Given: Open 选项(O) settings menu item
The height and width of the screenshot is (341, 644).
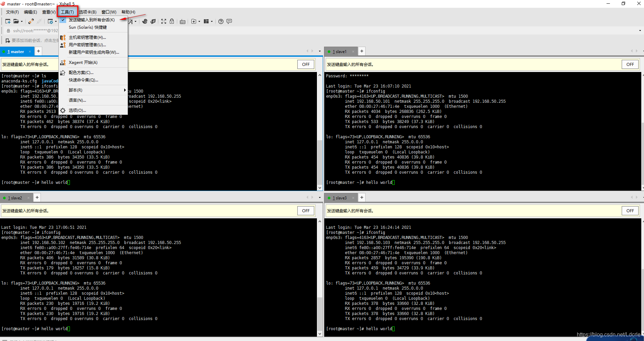Looking at the screenshot, I should point(93,111).
